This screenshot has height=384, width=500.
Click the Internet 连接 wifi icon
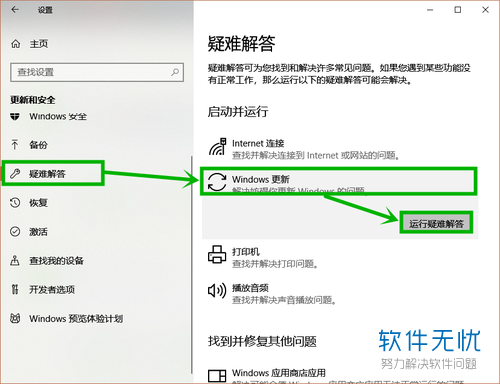(218, 147)
